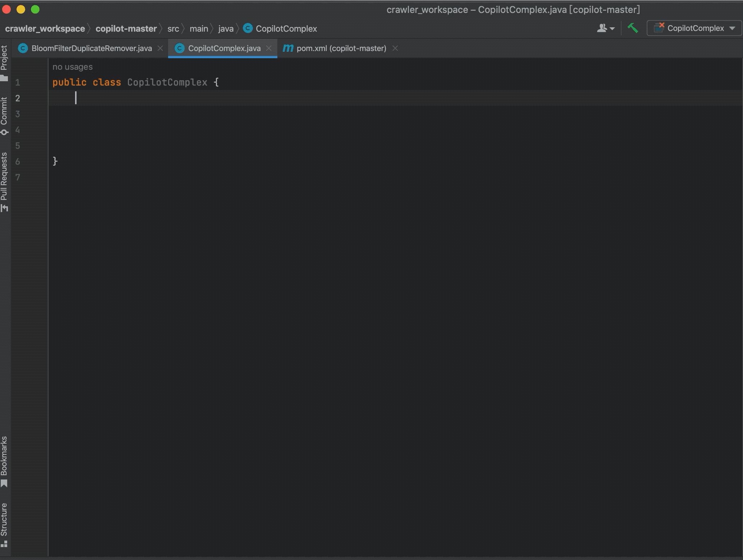Switch to pom.xml (copilot-master) tab
743x560 pixels.
coord(341,48)
